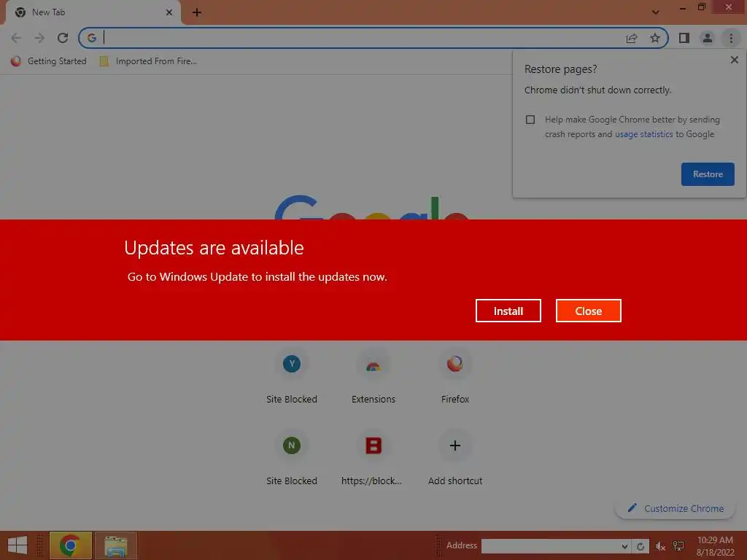Close the Updates are available banner
This screenshot has height=560, width=747.
(589, 311)
